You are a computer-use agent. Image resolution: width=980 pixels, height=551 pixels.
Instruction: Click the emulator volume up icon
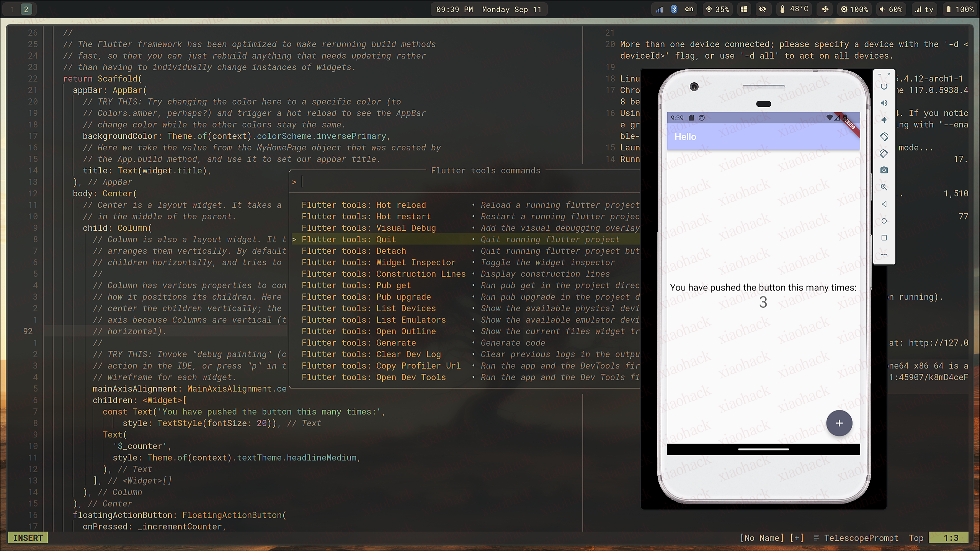pyautogui.click(x=884, y=103)
